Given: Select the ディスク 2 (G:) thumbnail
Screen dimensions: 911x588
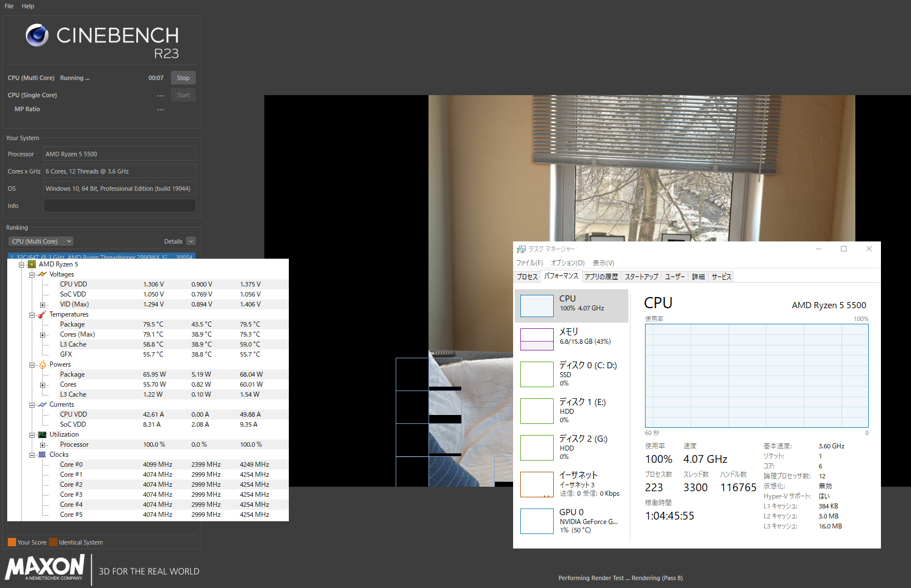Looking at the screenshot, I should pyautogui.click(x=536, y=447).
